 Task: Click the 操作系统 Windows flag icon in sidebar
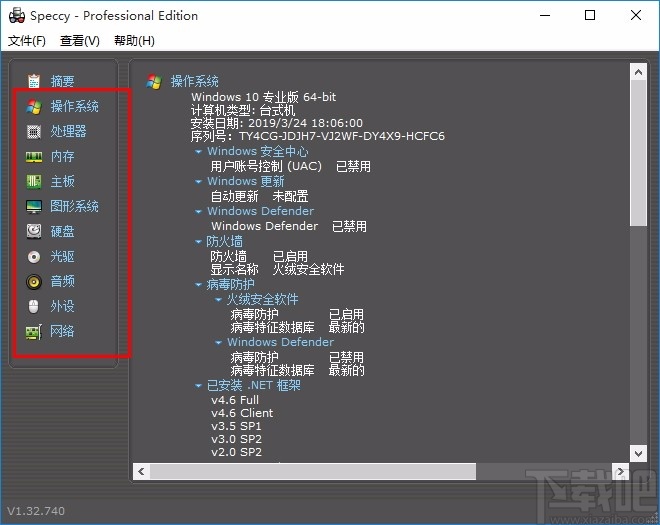click(34, 106)
